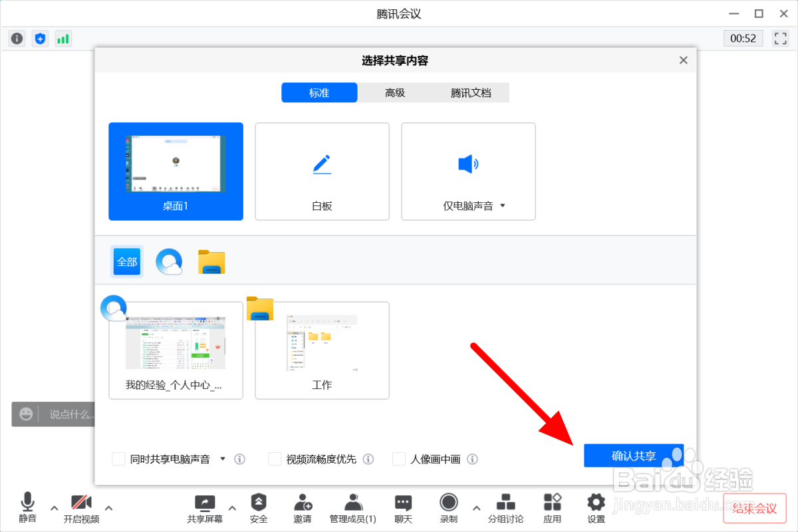This screenshot has height=532, width=798.
Task: Expand the recording options arrow
Action: [x=476, y=508]
